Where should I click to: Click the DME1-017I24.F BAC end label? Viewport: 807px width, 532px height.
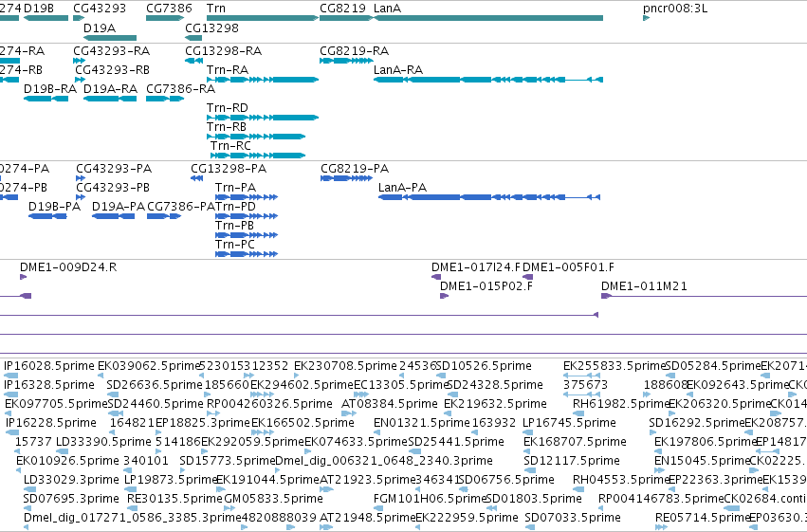pyautogui.click(x=476, y=267)
